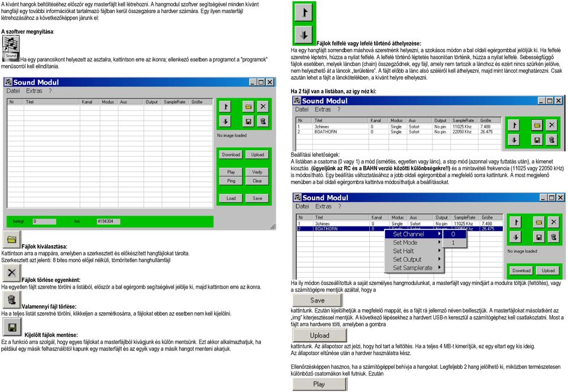Open the Extras menu in the empty-list window
This screenshot has width=568, height=392.
pyautogui.click(x=34, y=91)
